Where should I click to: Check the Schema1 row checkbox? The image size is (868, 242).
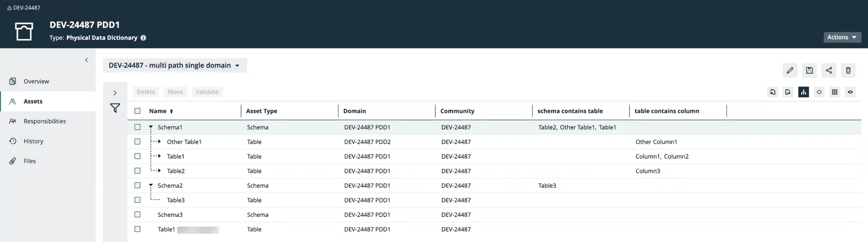(137, 127)
